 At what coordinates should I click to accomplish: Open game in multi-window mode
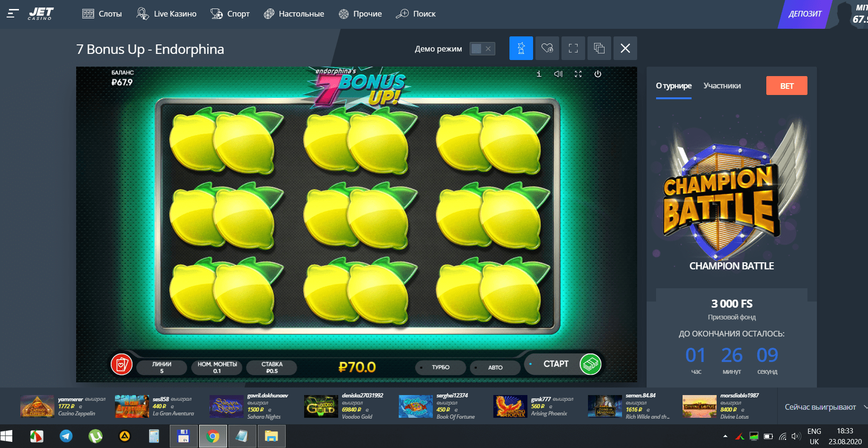coord(599,48)
